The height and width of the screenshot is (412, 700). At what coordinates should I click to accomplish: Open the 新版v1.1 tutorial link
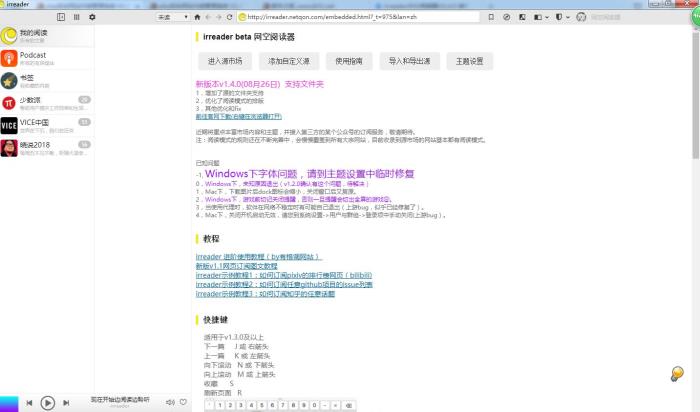(x=236, y=266)
